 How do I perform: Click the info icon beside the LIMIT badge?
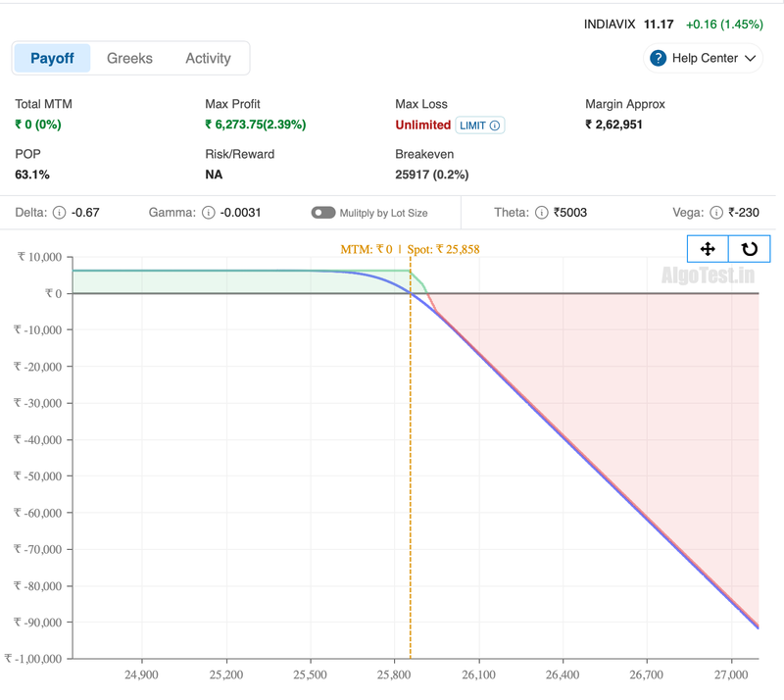tap(496, 125)
